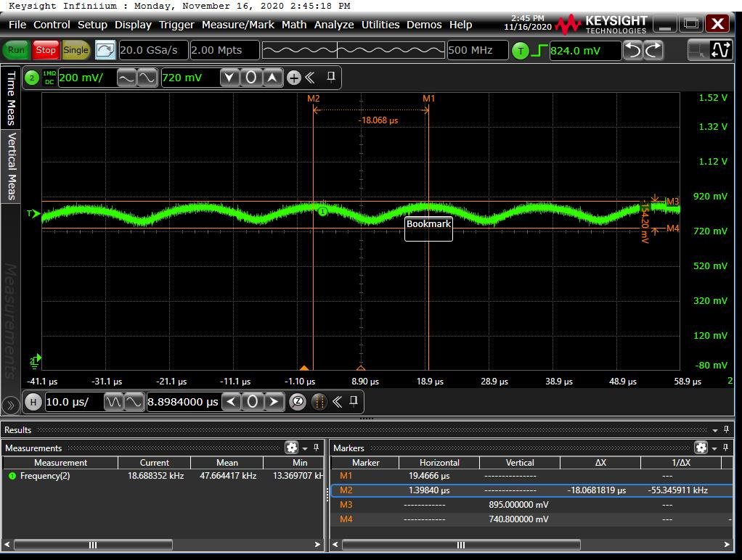Click the green trigger T source icon

521,50
